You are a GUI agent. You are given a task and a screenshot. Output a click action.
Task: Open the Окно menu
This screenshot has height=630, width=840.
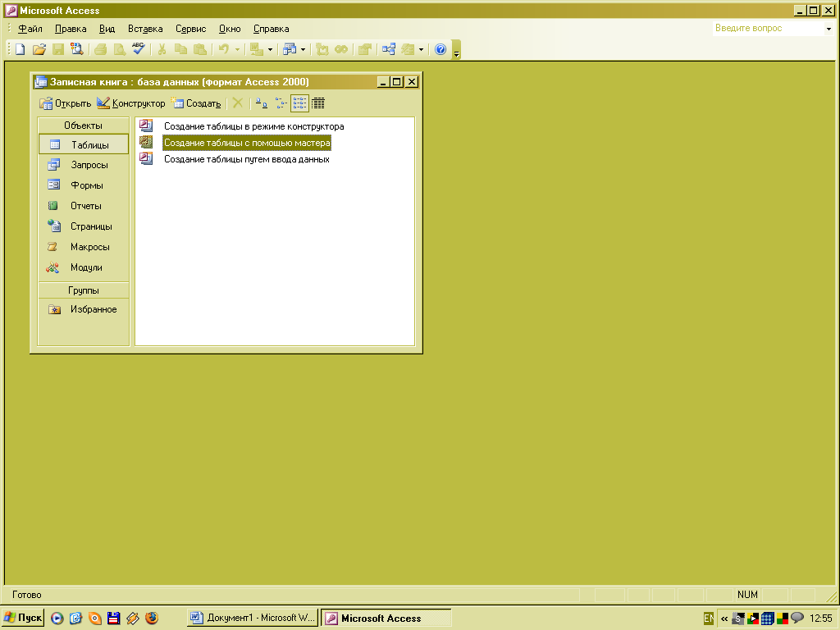pos(230,29)
